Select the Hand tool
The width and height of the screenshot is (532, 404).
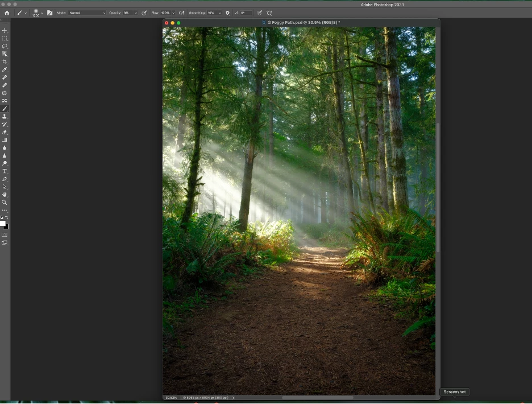tap(5, 195)
